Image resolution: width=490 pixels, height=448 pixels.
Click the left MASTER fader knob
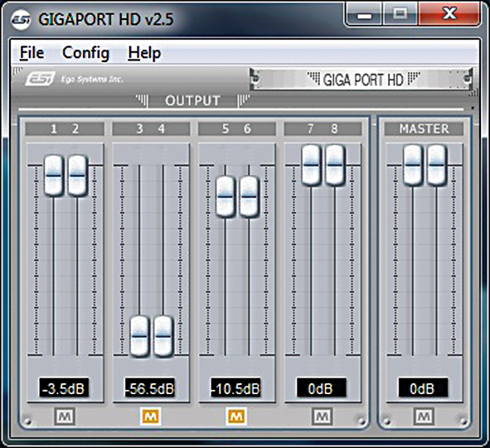[413, 165]
